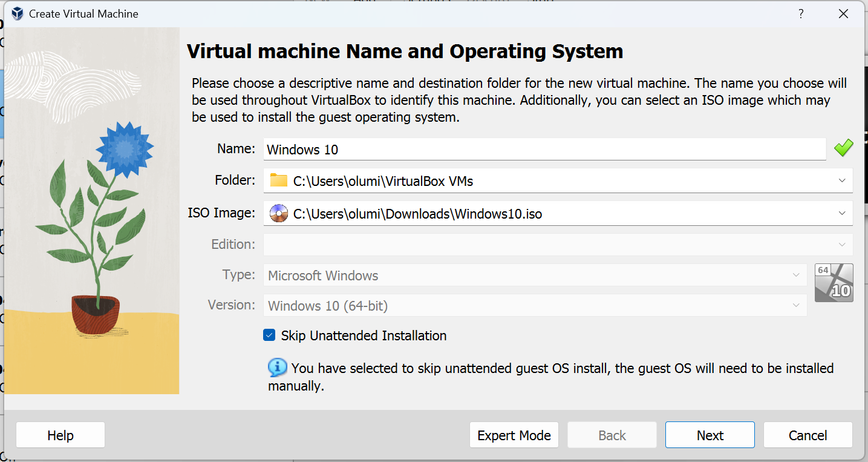Viewport: 868px width, 462px height.
Task: Click the descriptive name instruction paragraph
Action: [x=519, y=100]
